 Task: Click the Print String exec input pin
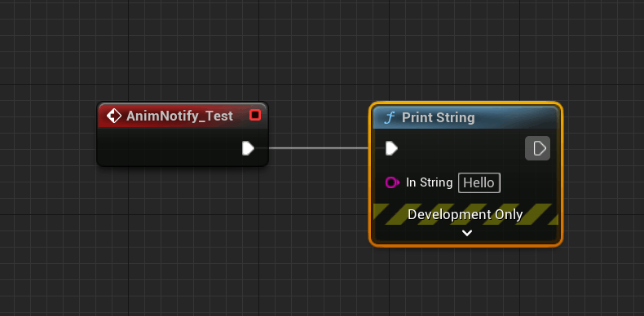[x=391, y=148]
